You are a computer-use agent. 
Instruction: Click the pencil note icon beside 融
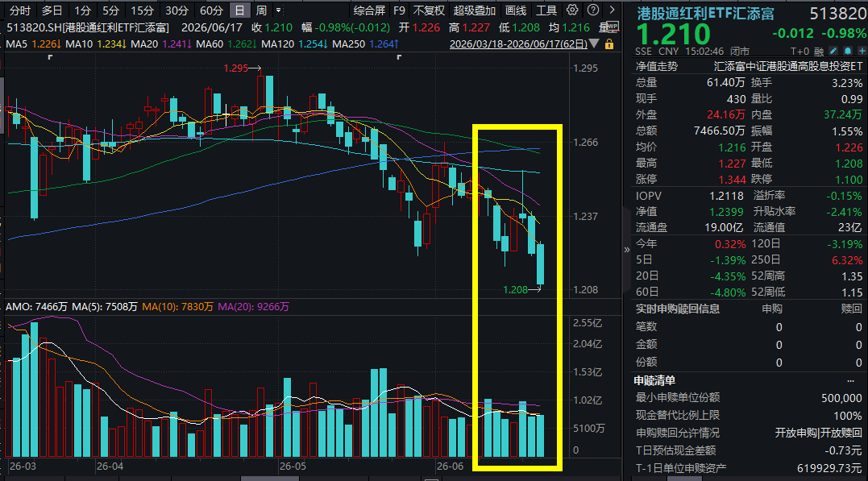[x=833, y=51]
